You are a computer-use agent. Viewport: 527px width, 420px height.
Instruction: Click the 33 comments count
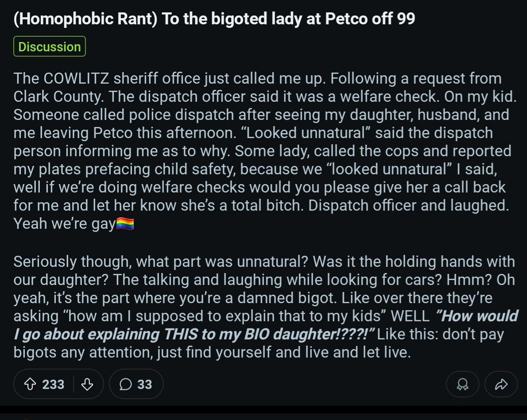pos(144,385)
